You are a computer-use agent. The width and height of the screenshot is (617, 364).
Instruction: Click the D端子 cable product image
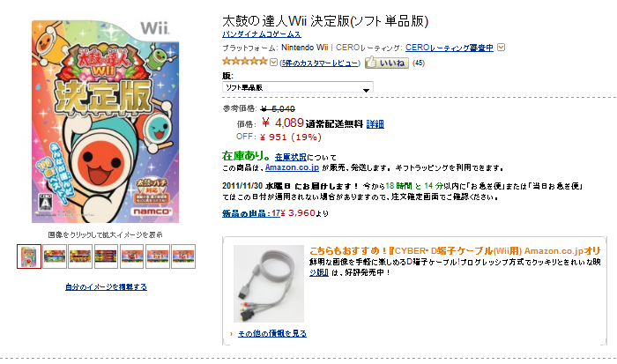tap(269, 284)
